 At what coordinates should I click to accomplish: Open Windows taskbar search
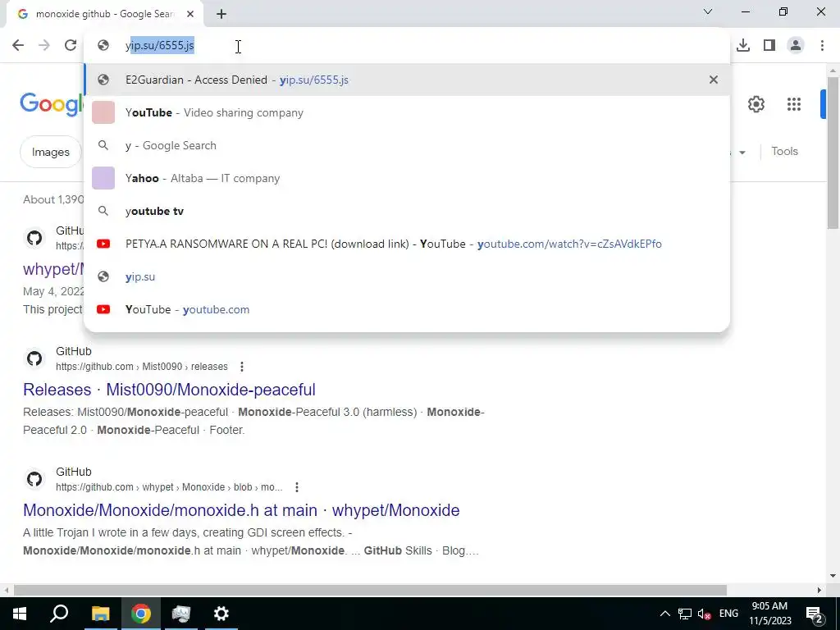click(59, 614)
